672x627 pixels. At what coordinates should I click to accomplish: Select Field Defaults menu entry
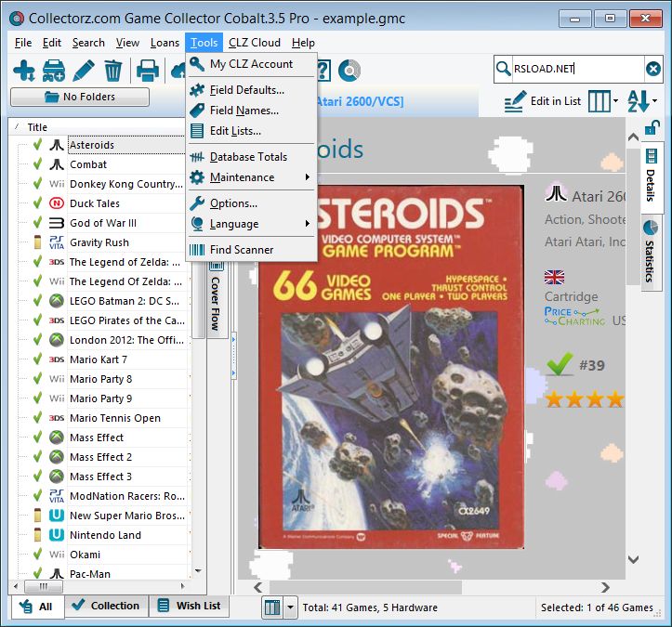point(251,90)
